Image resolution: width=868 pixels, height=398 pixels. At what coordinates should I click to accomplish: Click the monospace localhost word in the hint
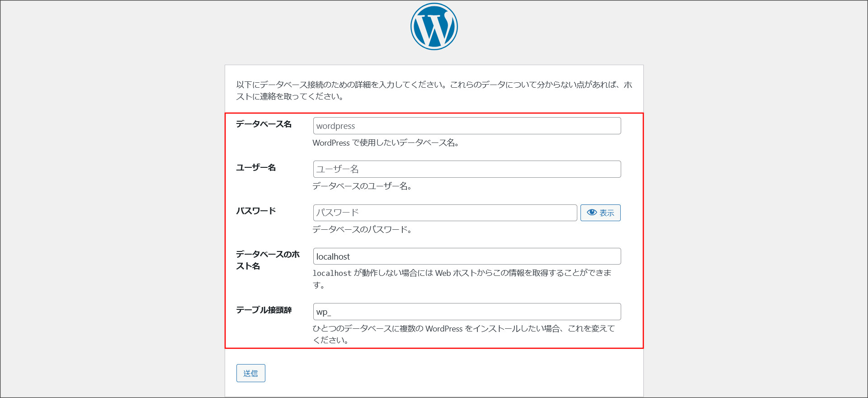tap(332, 273)
